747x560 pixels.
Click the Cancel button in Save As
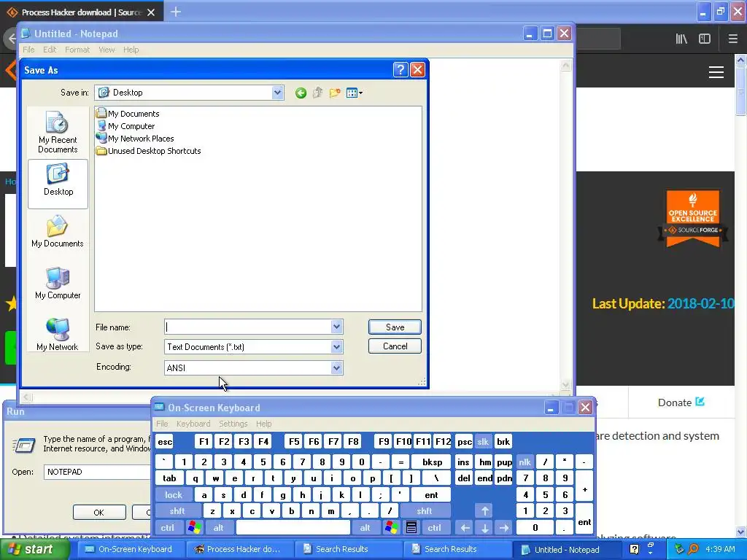395,346
